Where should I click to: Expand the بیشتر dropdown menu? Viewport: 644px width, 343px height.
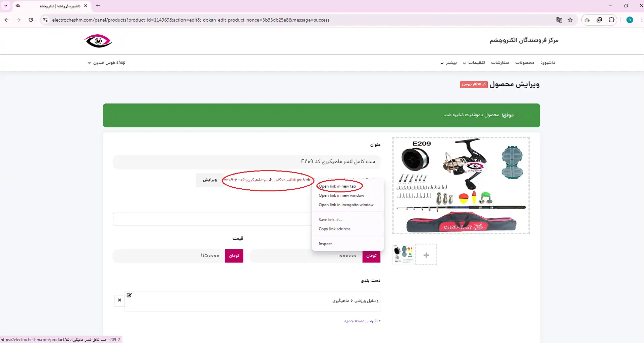click(x=448, y=63)
